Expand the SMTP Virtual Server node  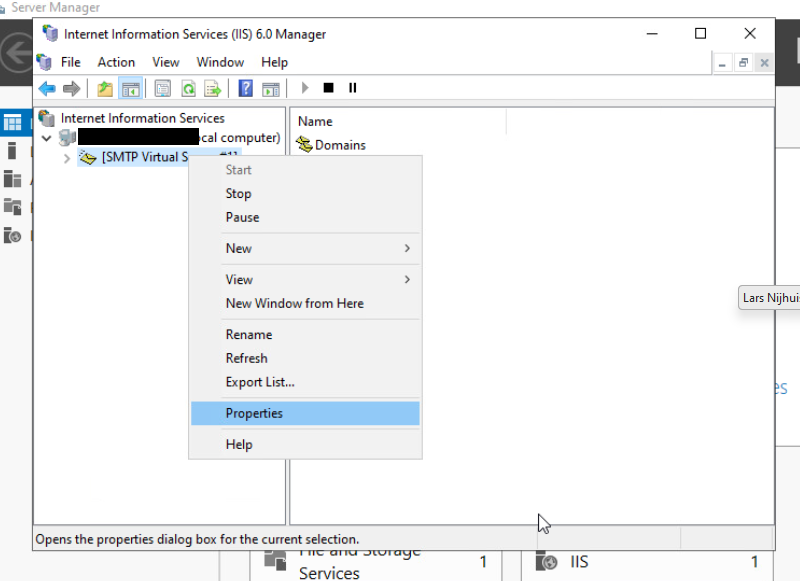point(67,158)
